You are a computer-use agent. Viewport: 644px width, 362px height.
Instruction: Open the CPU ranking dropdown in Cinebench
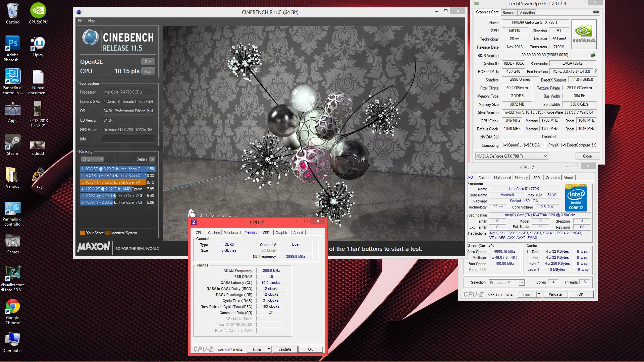coord(92,159)
